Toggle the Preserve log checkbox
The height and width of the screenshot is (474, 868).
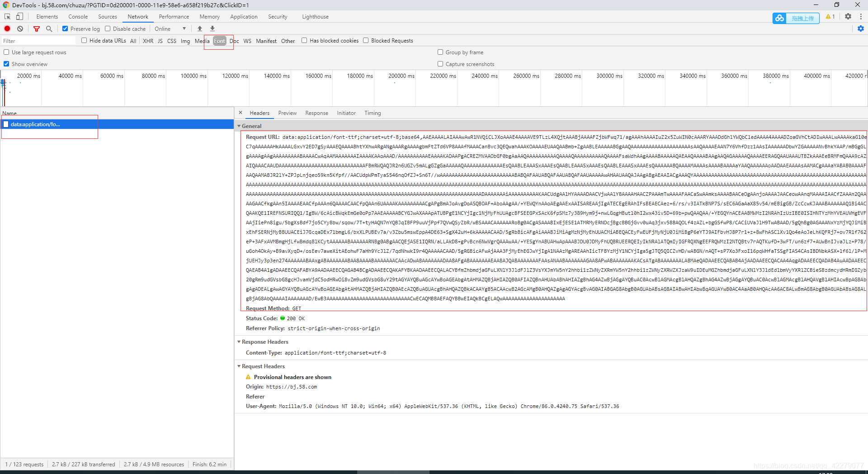click(65, 28)
